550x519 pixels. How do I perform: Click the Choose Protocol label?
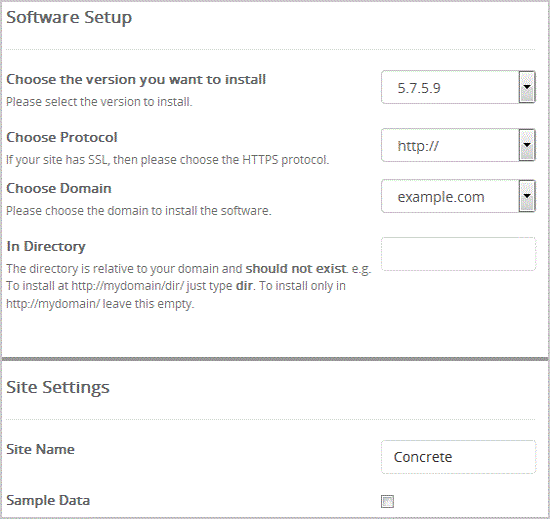tap(62, 137)
